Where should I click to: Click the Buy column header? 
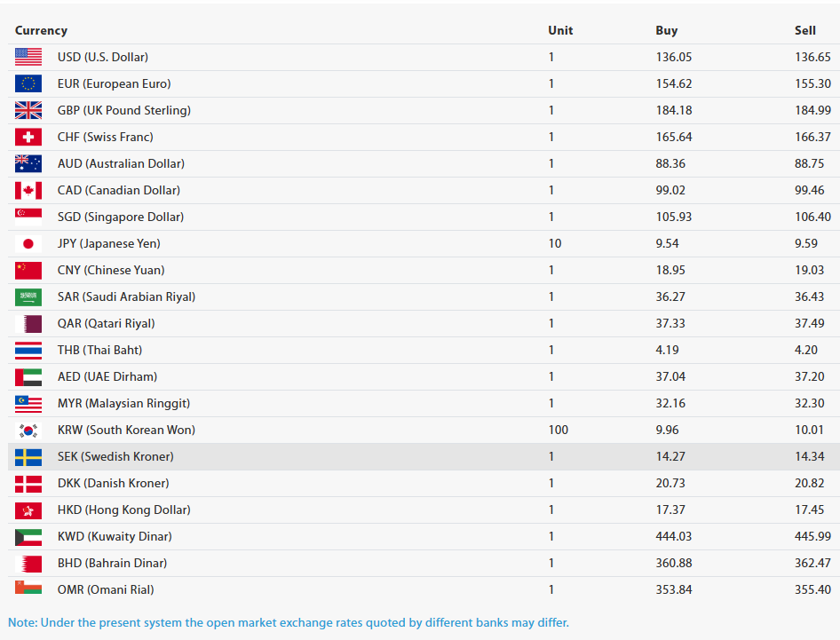coord(667,30)
